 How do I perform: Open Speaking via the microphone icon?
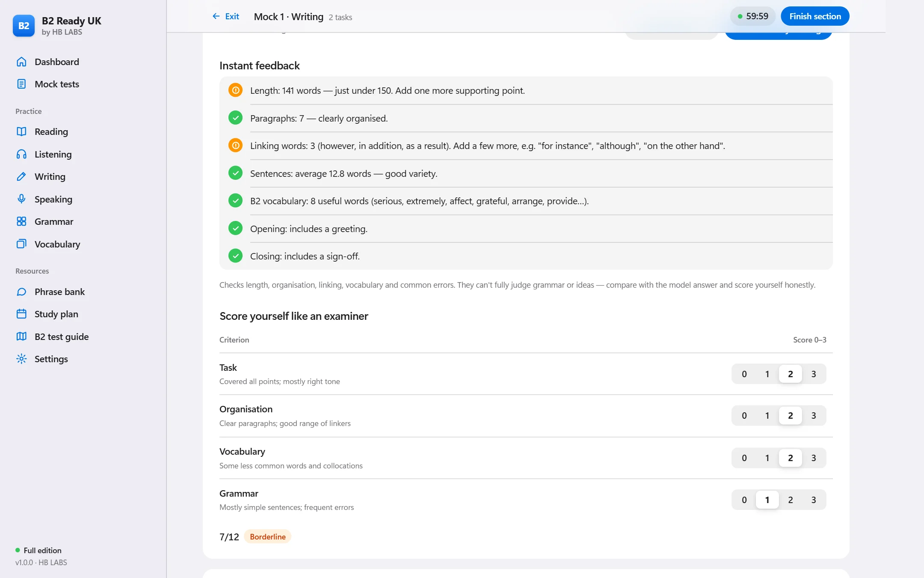[x=21, y=199]
